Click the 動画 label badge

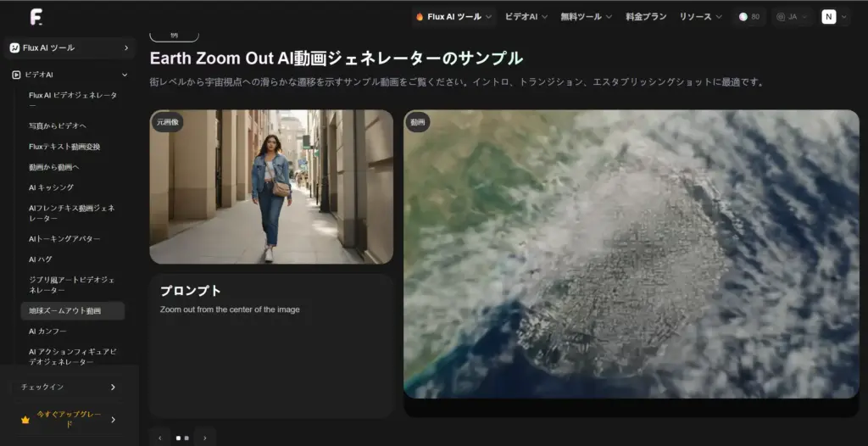418,122
